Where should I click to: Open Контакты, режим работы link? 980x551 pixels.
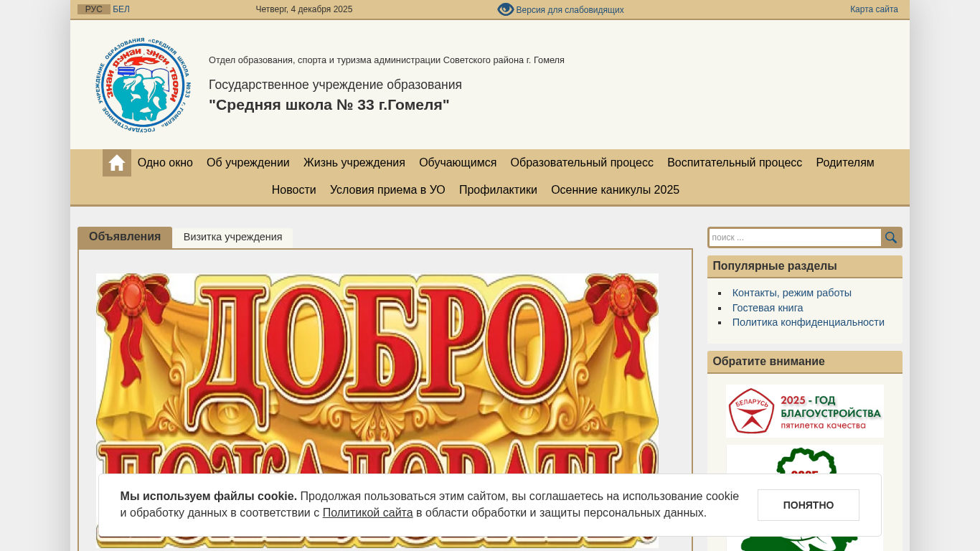[792, 293]
